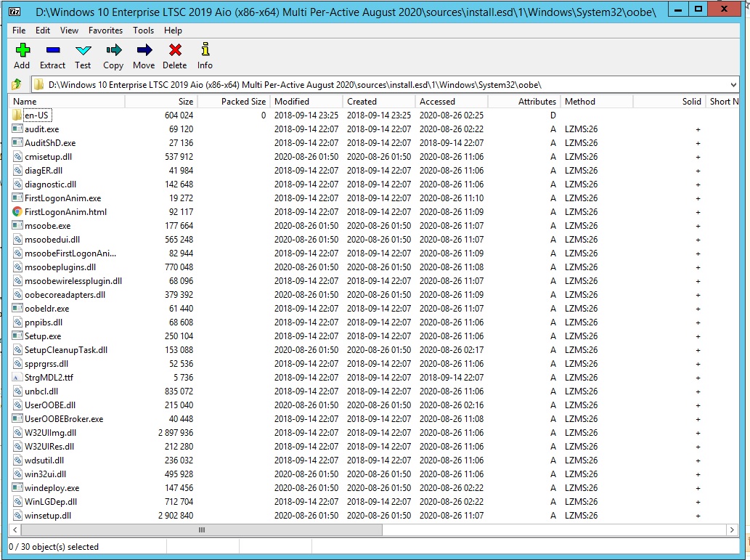Click the Copy toolbar icon
The height and width of the screenshot is (560, 750).
point(114,50)
